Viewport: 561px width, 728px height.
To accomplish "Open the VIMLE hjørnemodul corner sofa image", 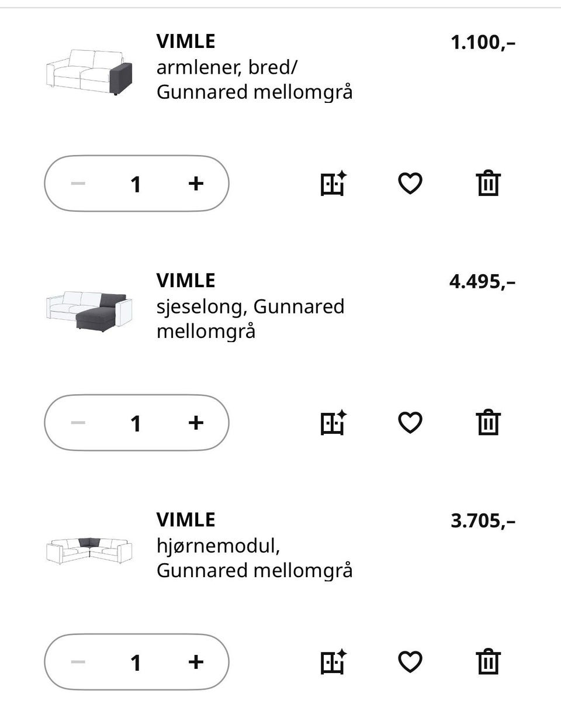I will (x=89, y=550).
